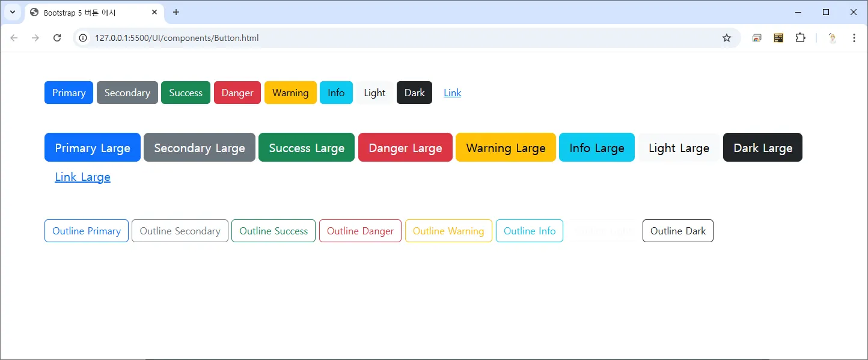Open the media control toolbar icon

757,38
